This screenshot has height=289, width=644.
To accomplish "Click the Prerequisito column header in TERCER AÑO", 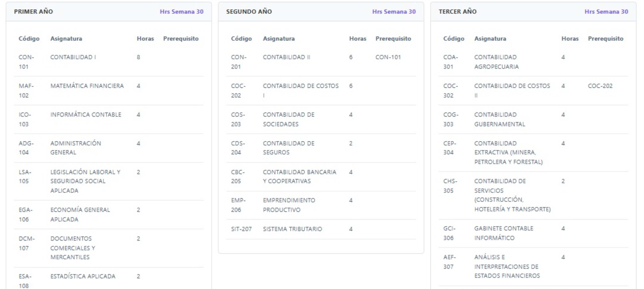I will (x=605, y=38).
